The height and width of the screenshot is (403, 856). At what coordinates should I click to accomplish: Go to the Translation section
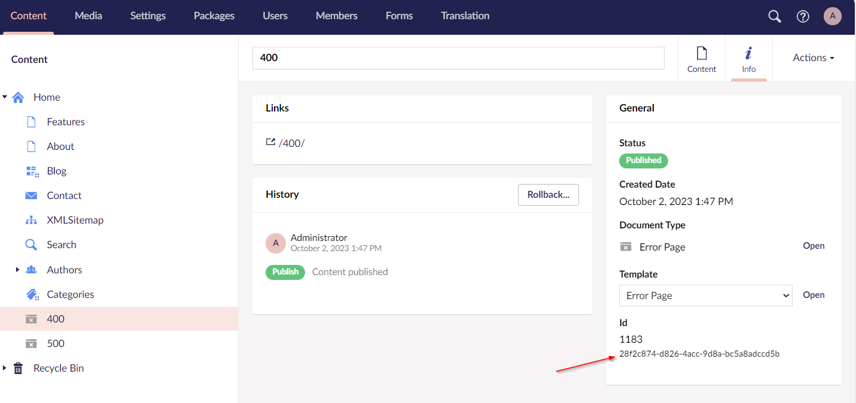pyautogui.click(x=465, y=16)
